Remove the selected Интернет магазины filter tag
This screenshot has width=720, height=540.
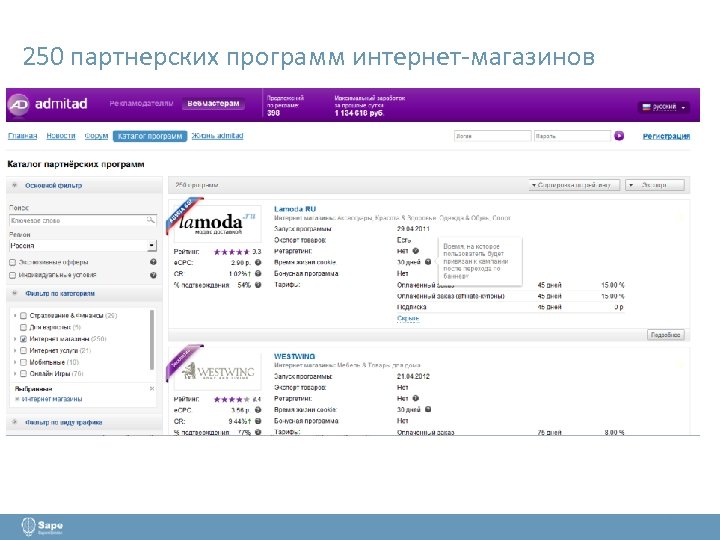(17, 399)
